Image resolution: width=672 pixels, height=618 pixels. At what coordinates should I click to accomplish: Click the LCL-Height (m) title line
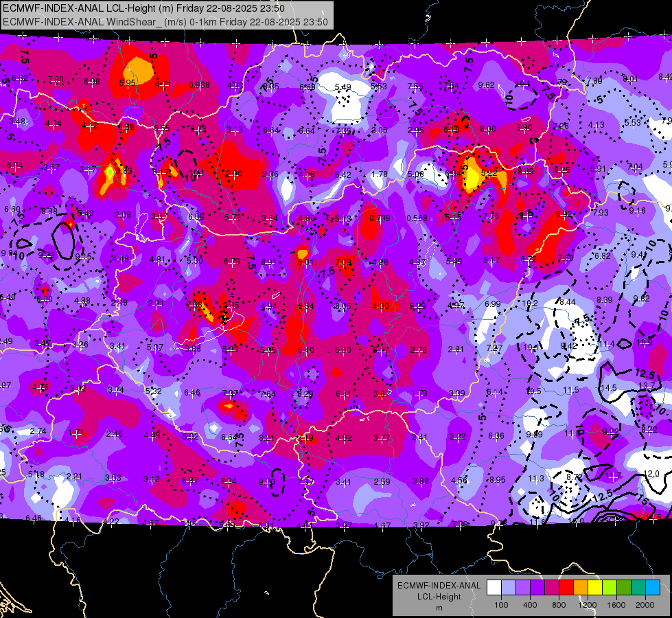tap(143, 8)
